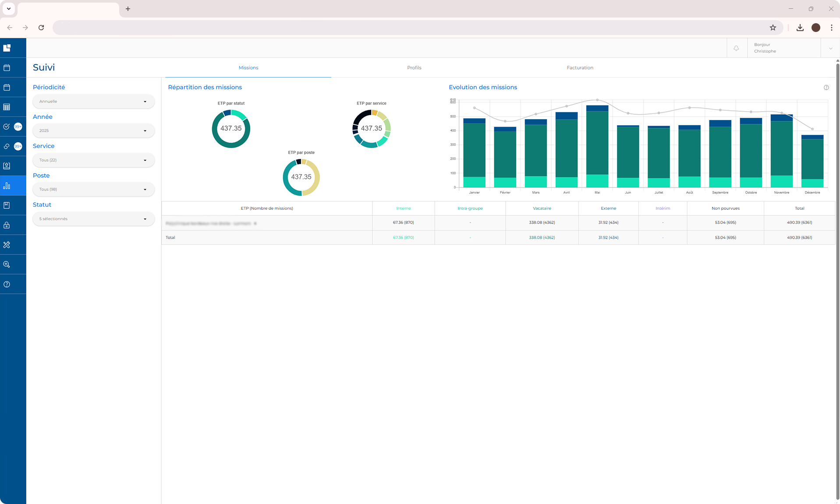Viewport: 840px width, 504px height.
Task: Switch to the Facturation tab
Action: [x=580, y=68]
